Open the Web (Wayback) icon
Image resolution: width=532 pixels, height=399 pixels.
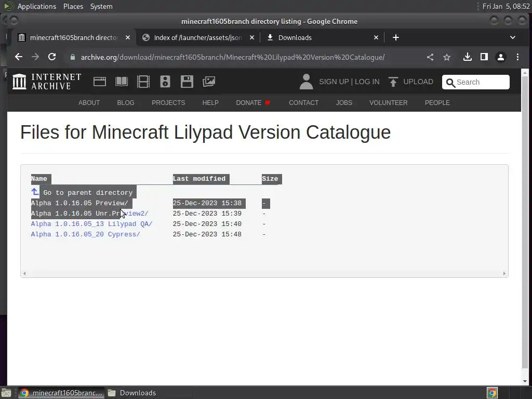[100, 82]
